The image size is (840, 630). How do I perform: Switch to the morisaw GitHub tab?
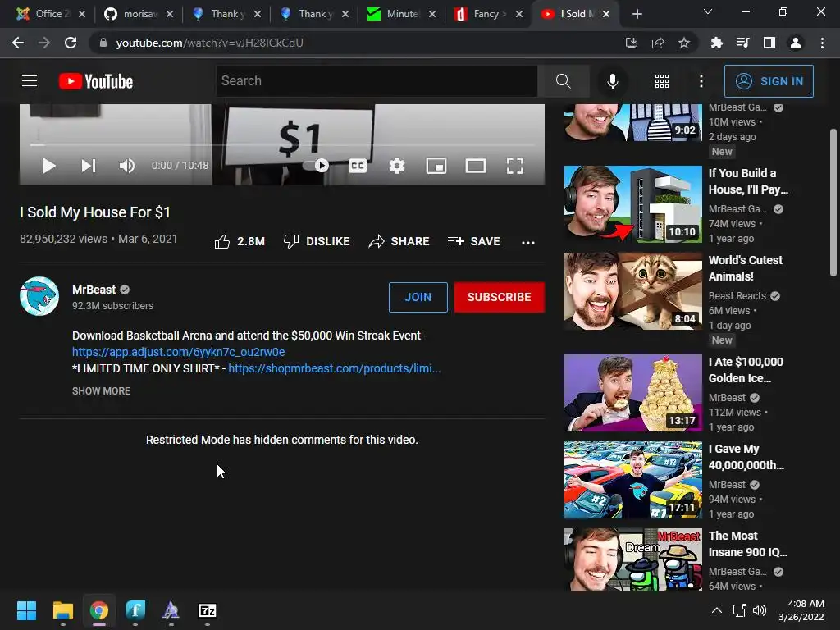(139, 14)
